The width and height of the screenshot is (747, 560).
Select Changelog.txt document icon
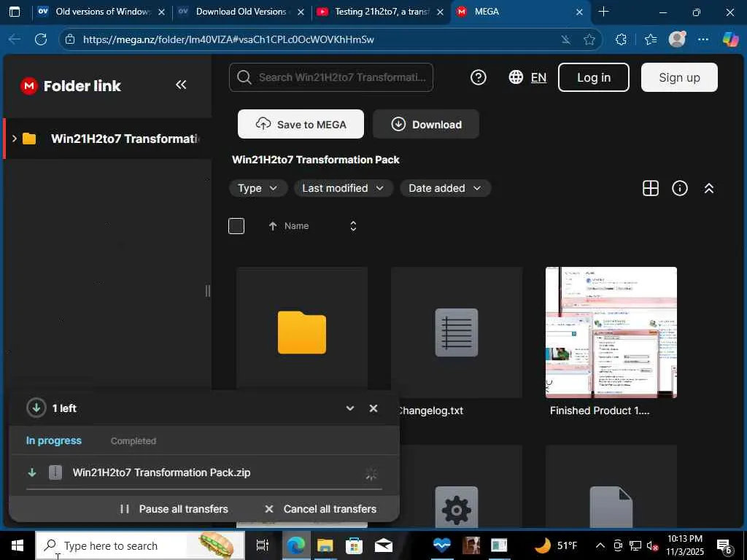[457, 332]
